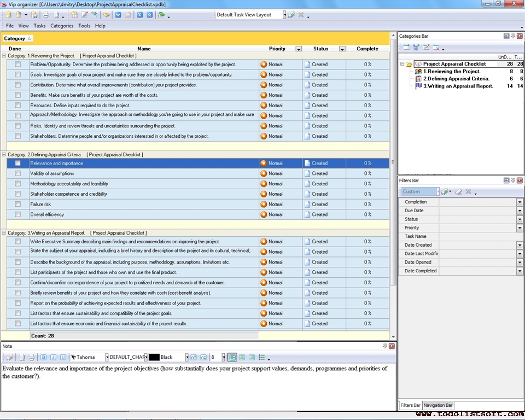Viewport: 525px width, 420px height.
Task: Tick the Done checkbox for 'Overall efficiency'
Action: (x=18, y=214)
